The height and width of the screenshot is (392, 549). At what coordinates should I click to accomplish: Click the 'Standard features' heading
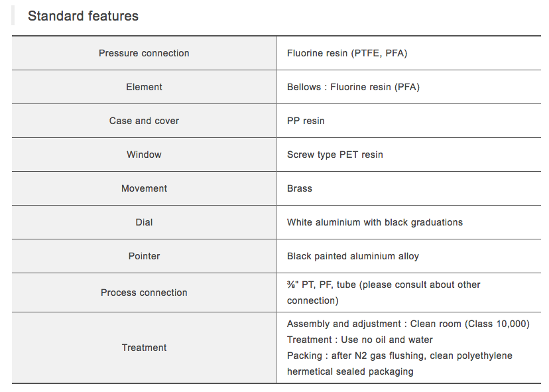[x=83, y=16]
